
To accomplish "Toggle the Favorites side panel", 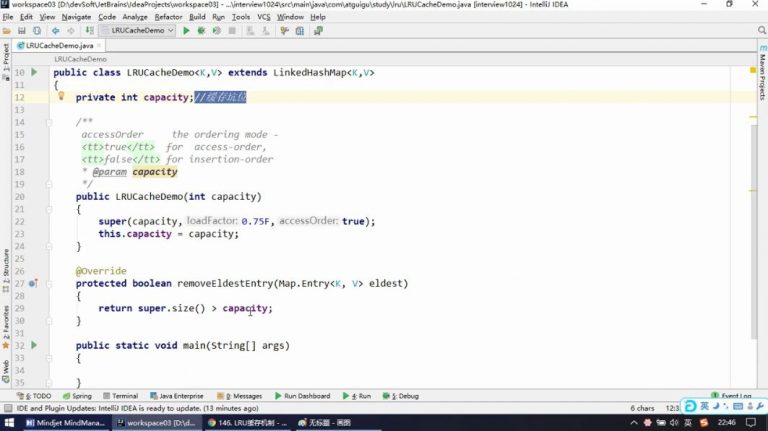I will [x=6, y=326].
